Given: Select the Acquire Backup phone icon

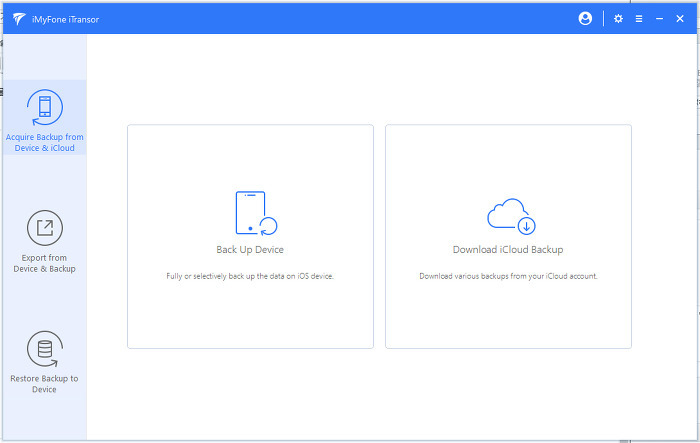Looking at the screenshot, I should 45,107.
